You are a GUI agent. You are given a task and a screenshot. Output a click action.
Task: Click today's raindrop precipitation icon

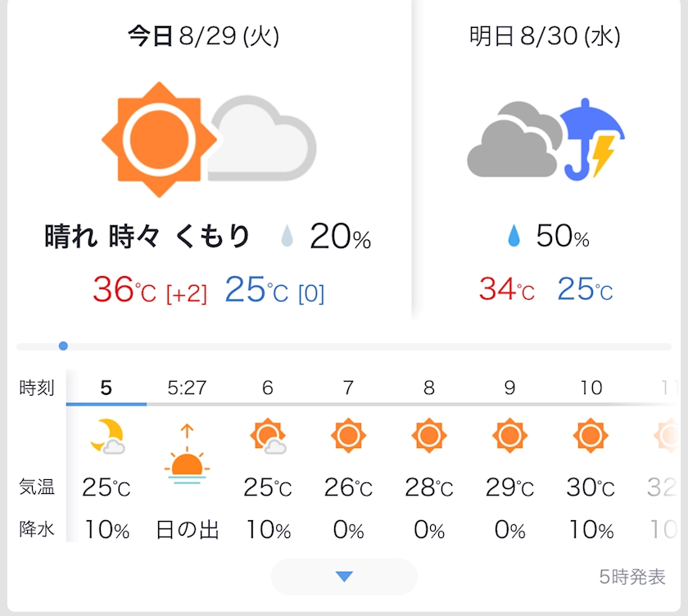click(x=287, y=238)
